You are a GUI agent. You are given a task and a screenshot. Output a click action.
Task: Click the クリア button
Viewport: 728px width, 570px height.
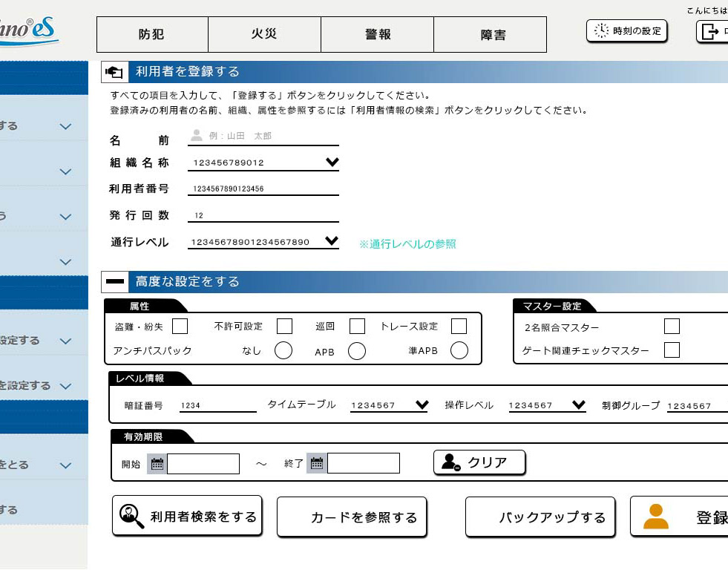479,462
